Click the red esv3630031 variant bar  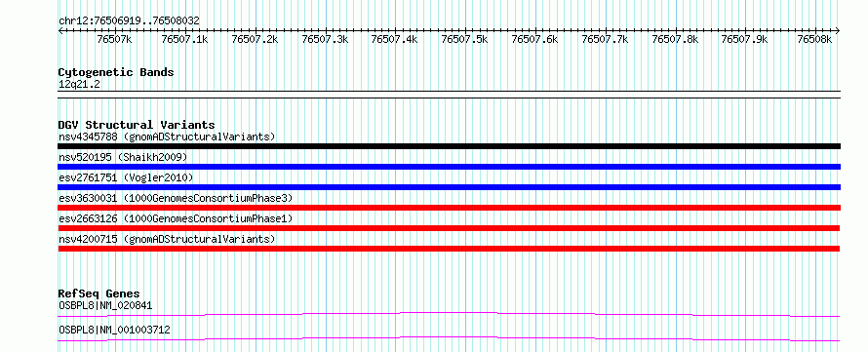click(x=449, y=208)
